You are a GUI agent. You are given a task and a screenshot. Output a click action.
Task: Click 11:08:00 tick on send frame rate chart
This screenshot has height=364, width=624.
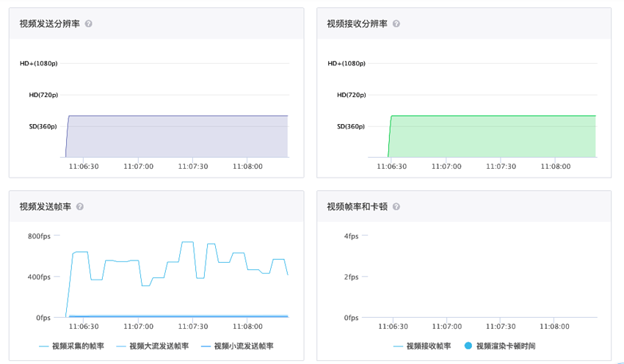pos(247,327)
